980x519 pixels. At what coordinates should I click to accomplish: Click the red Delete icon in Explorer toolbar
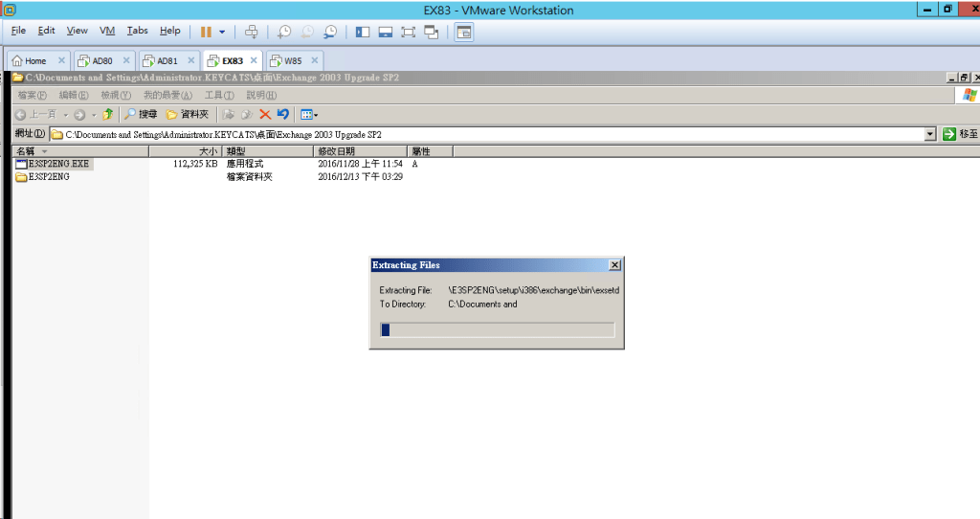coord(265,114)
